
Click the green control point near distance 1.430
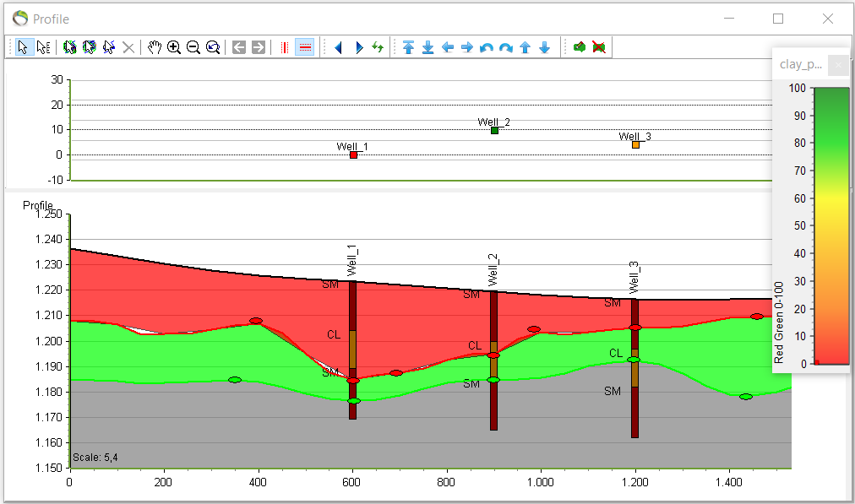point(746,397)
